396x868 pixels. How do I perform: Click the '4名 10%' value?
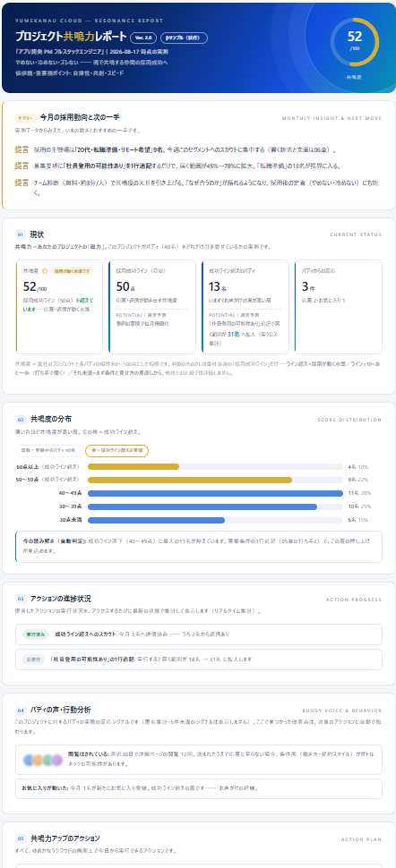358,466
